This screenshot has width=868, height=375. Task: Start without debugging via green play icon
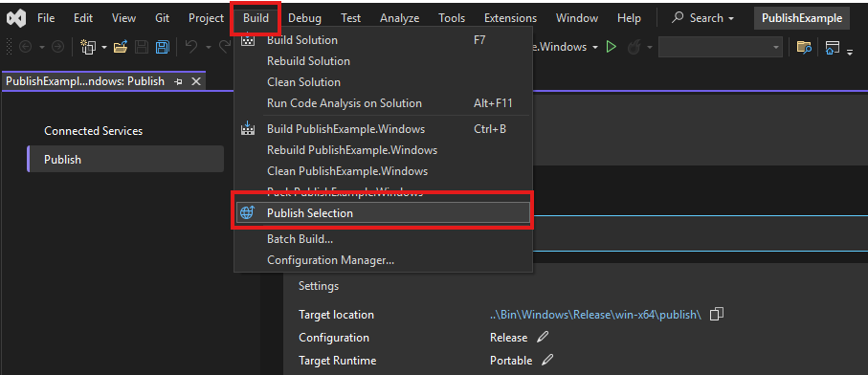pyautogui.click(x=612, y=47)
